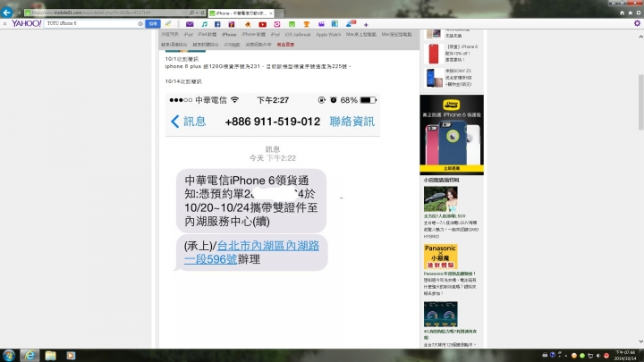Go back with the browser back arrow
The height and width of the screenshot is (362, 644).
point(6,13)
